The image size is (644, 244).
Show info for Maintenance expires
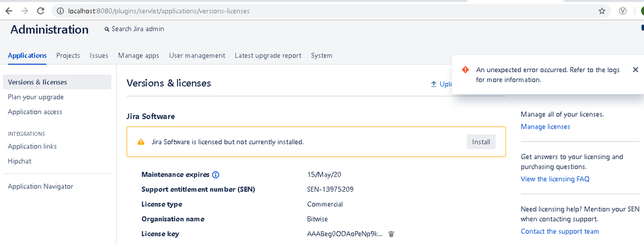[x=215, y=174]
